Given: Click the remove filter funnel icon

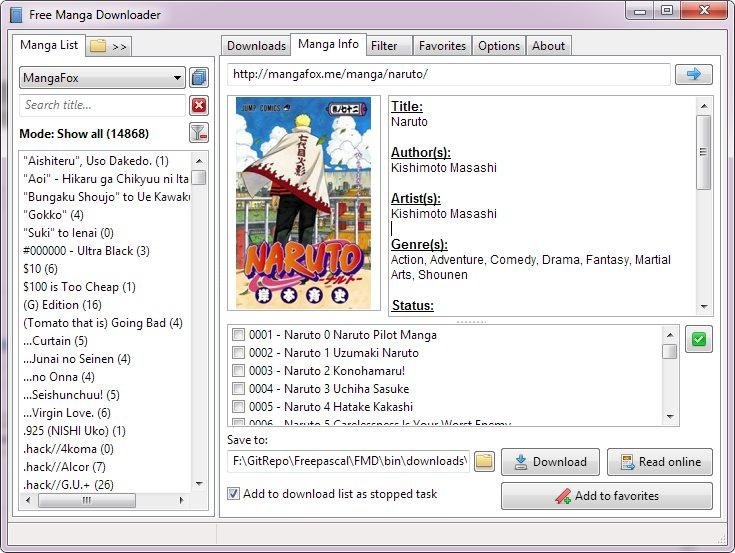Looking at the screenshot, I should coord(199,133).
